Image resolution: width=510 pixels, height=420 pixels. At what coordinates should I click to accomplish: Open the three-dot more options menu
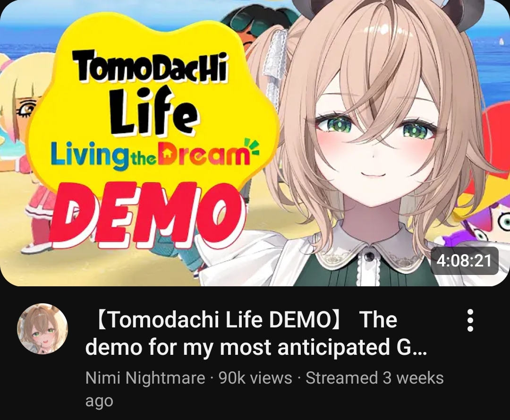pos(470,320)
